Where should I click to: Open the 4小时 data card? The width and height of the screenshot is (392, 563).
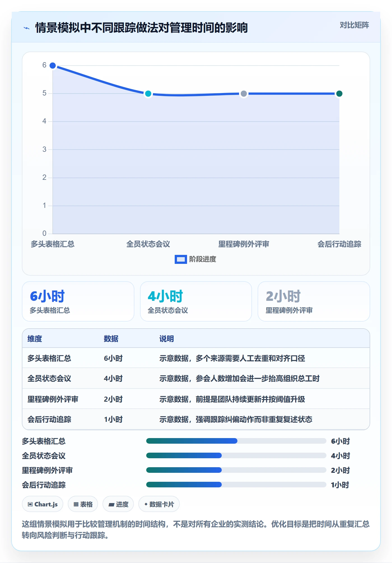point(196,301)
